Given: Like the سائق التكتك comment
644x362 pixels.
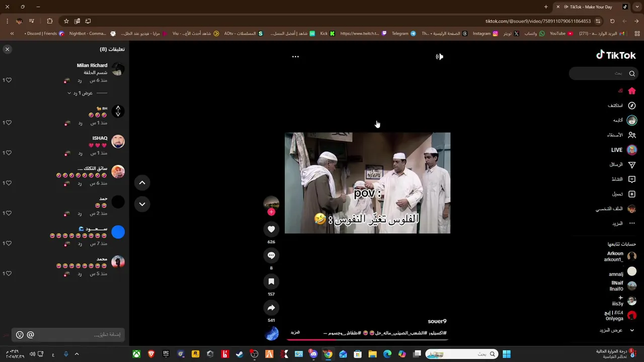Looking at the screenshot, I should (9, 183).
